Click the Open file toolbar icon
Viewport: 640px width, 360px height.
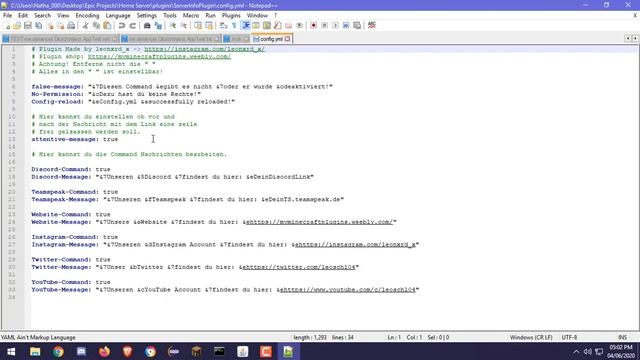(x=17, y=25)
